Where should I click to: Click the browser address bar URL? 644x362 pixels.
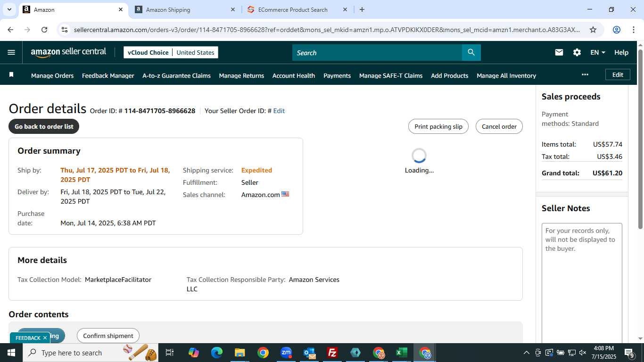327,30
